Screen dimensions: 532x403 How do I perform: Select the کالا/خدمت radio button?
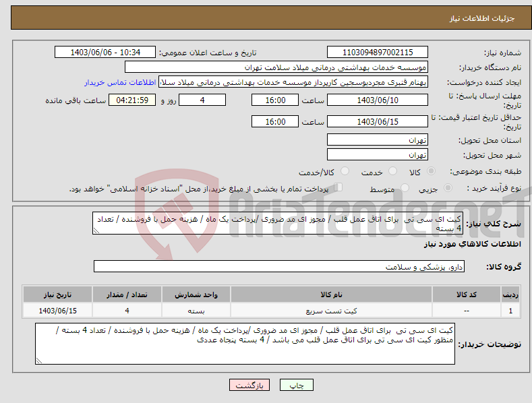[x=345, y=171]
